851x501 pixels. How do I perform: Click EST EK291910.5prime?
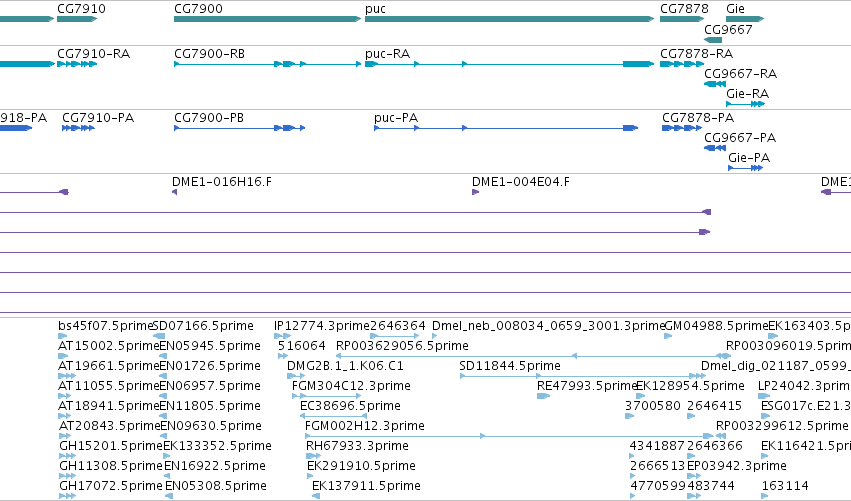(x=361, y=467)
